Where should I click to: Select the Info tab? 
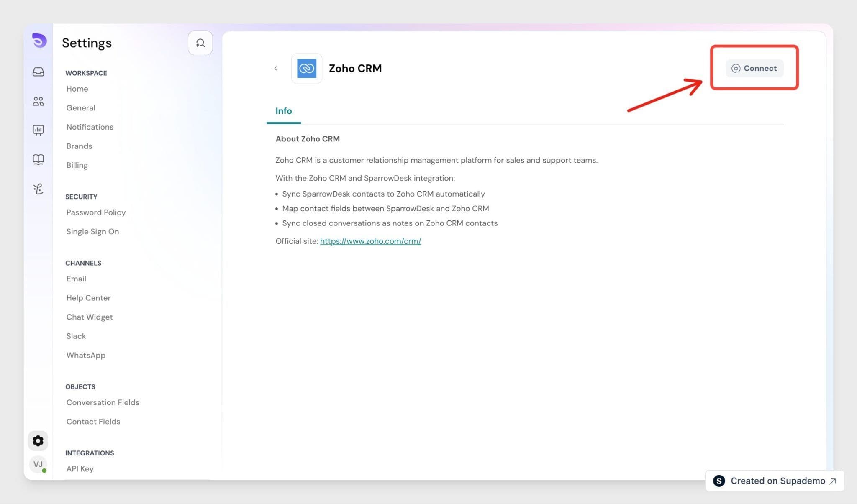coord(284,111)
